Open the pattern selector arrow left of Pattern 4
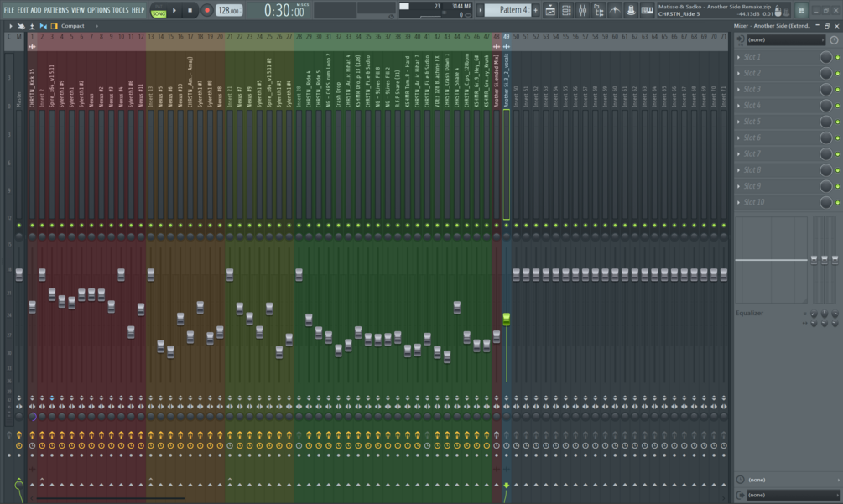Image resolution: width=843 pixels, height=504 pixels. pos(480,10)
